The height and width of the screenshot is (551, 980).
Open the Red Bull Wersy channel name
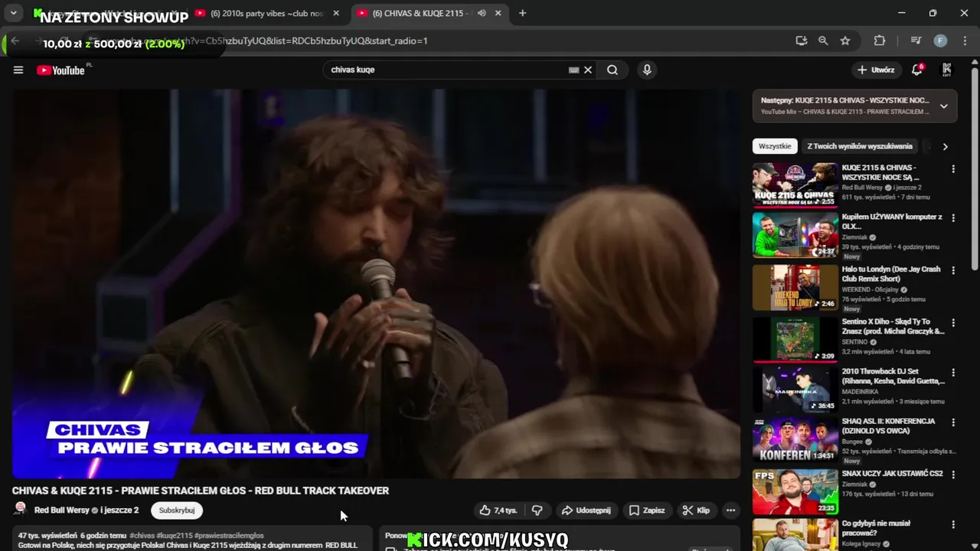click(62, 510)
